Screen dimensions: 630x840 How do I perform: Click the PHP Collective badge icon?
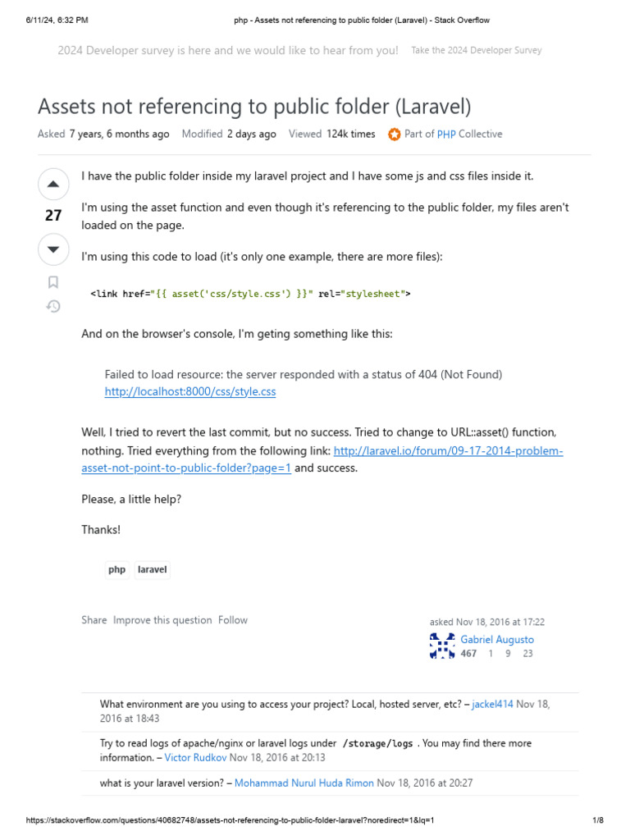pos(395,134)
